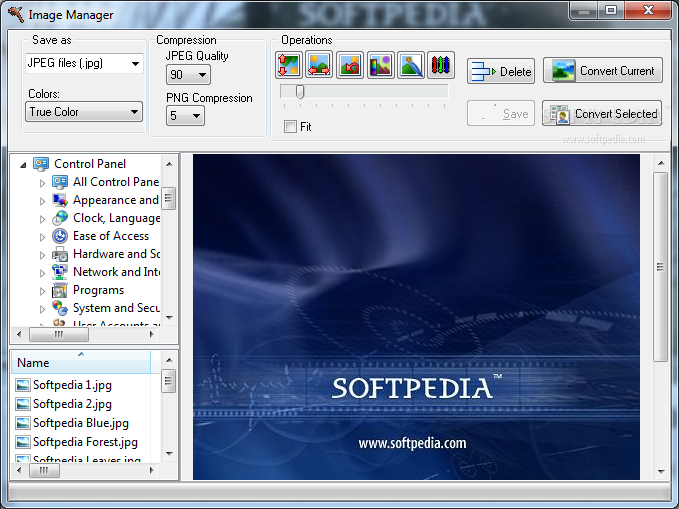This screenshot has height=509, width=679.
Task: Select the Softpedia Blue.jpg file name
Action: tap(81, 423)
